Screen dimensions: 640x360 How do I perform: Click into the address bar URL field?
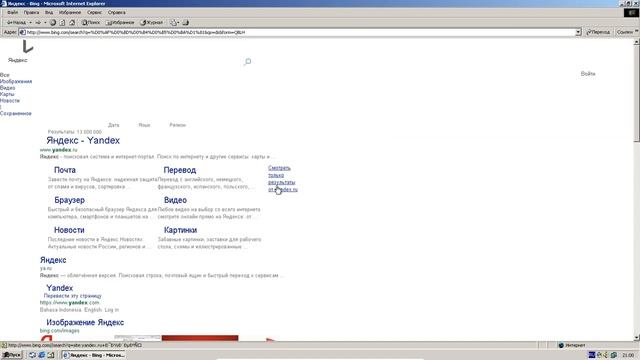click(300, 32)
